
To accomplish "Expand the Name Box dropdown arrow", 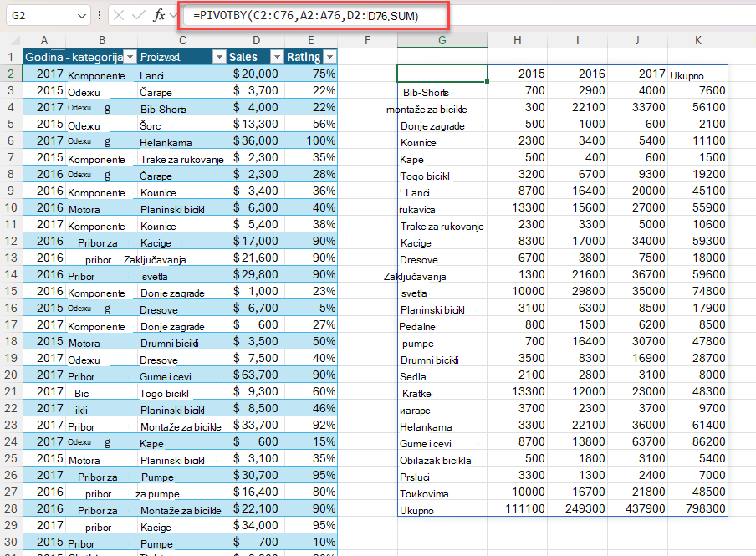I will pos(81,16).
